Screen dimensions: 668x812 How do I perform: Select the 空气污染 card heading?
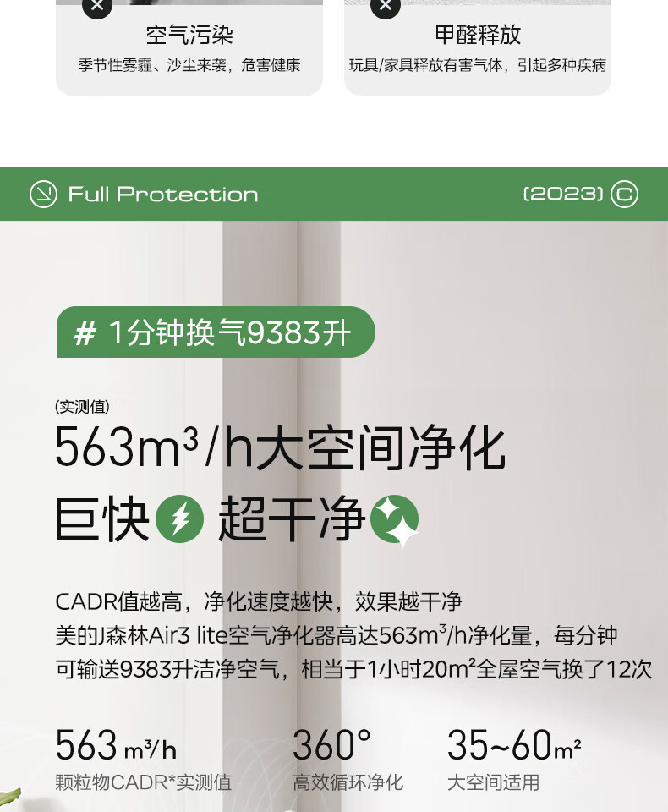pyautogui.click(x=189, y=36)
